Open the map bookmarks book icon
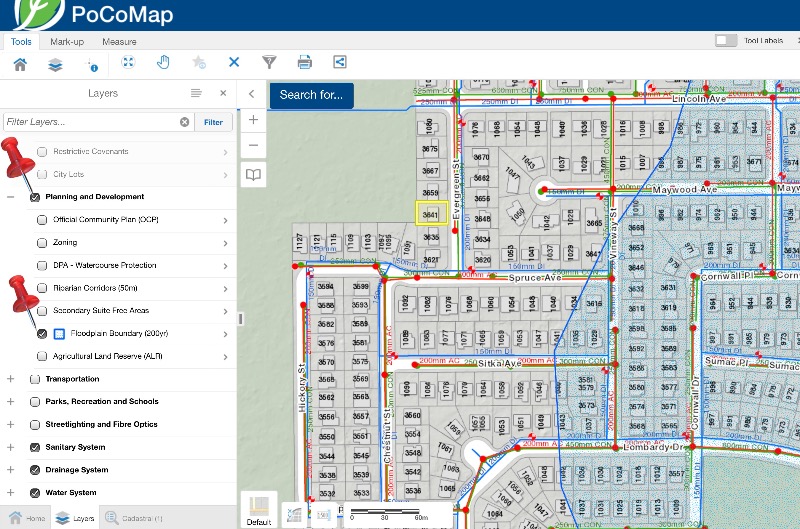The height and width of the screenshot is (529, 800). [253, 175]
